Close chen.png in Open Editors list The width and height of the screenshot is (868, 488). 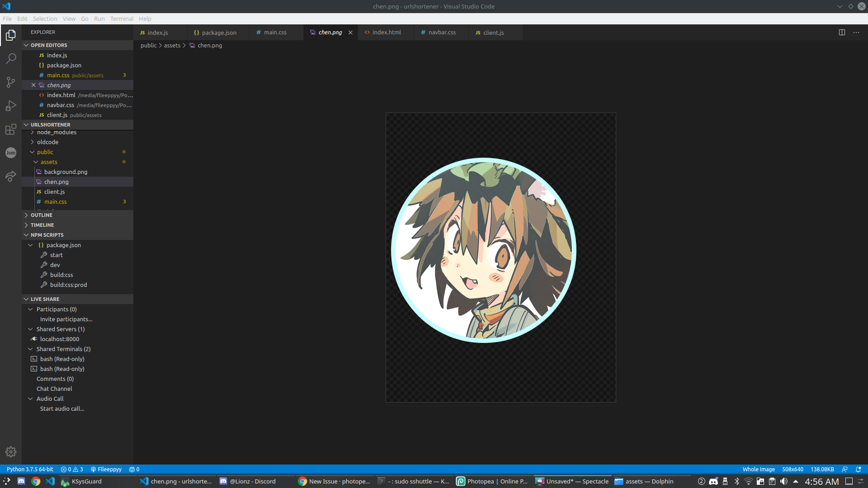pyautogui.click(x=33, y=85)
